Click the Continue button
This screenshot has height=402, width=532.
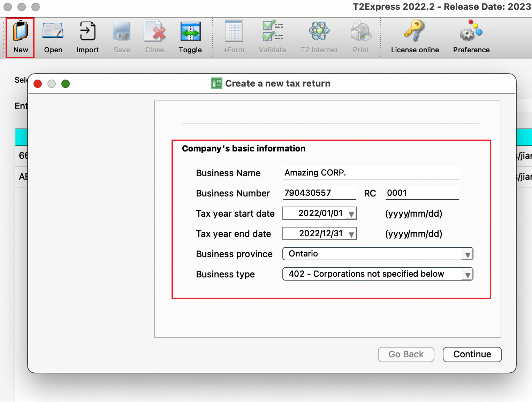click(472, 354)
